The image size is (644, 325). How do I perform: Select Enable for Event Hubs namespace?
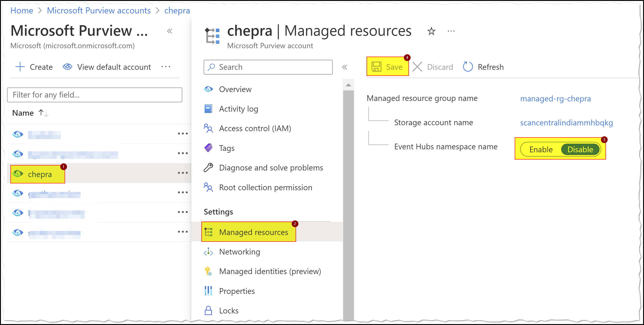coord(541,150)
